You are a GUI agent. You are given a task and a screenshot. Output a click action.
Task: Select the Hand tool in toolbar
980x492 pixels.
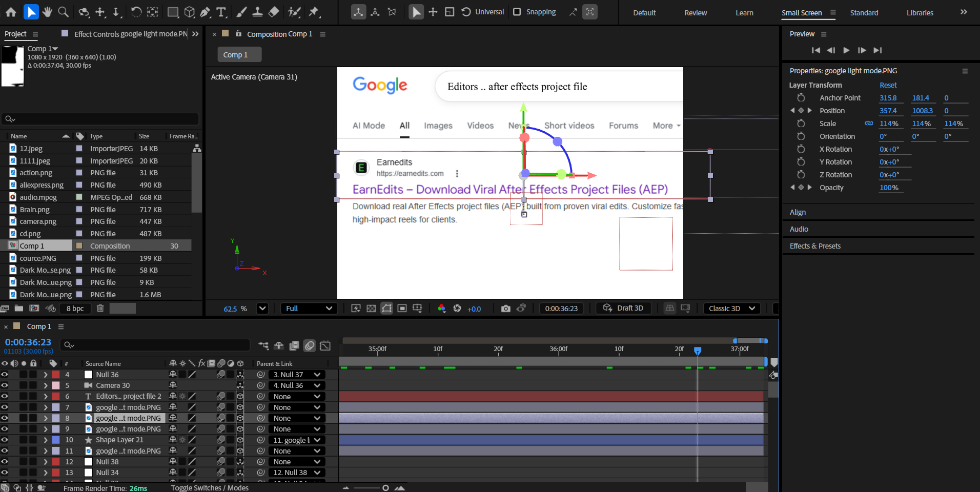47,12
